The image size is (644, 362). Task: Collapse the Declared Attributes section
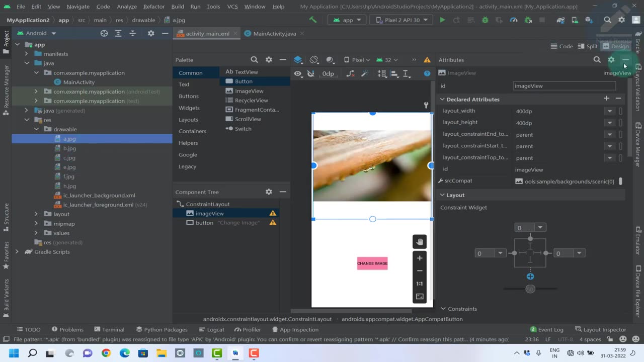(x=442, y=100)
